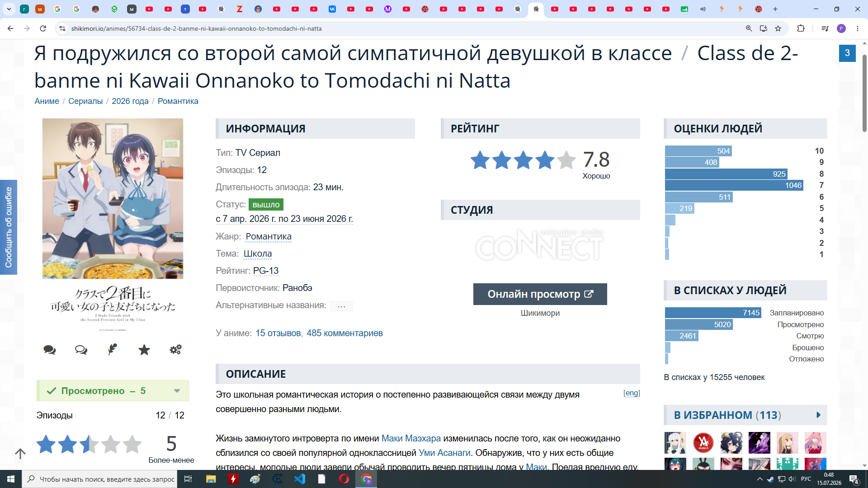The image size is (868, 488).
Task: Open a new tab with the plus button
Action: (775, 9)
